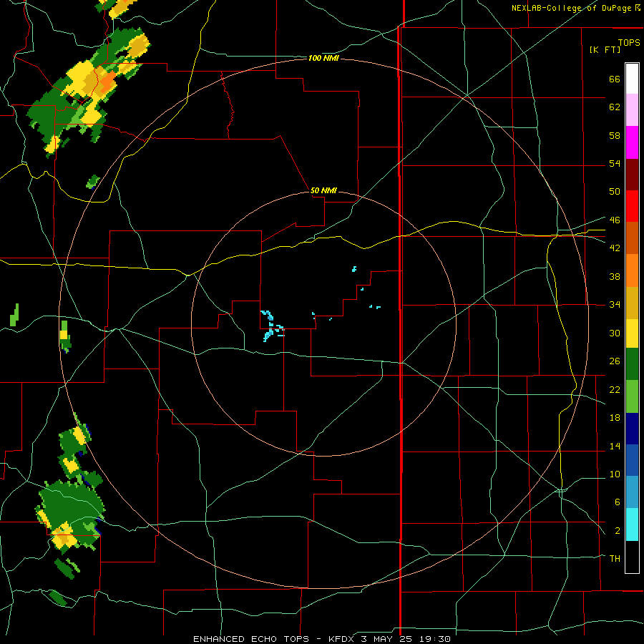Image resolution: width=644 pixels, height=644 pixels.
Task: Click the cyan echo cluster near the radar center
Action: 271,326
